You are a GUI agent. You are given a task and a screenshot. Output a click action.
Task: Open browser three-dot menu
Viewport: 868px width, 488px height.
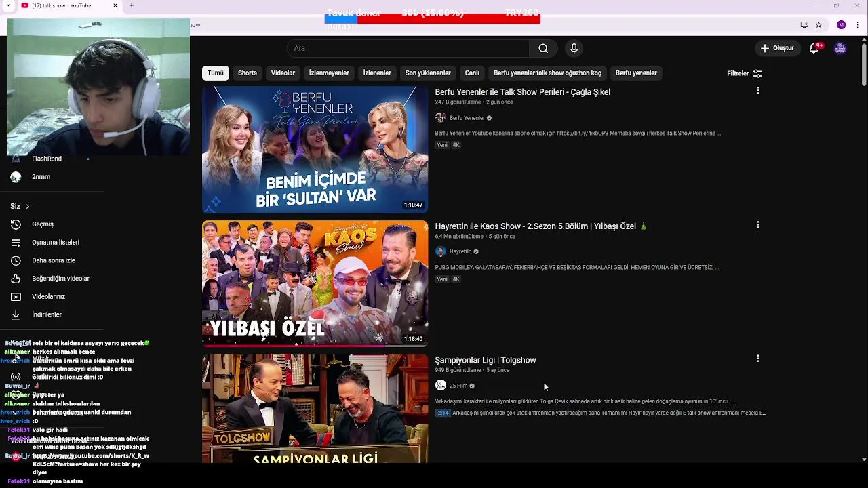coord(856,25)
